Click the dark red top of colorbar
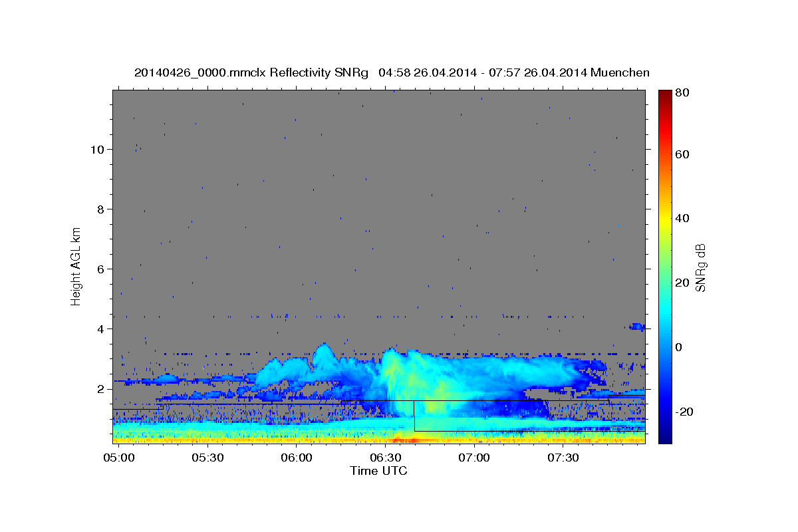The width and height of the screenshot is (798, 532). pos(664,94)
